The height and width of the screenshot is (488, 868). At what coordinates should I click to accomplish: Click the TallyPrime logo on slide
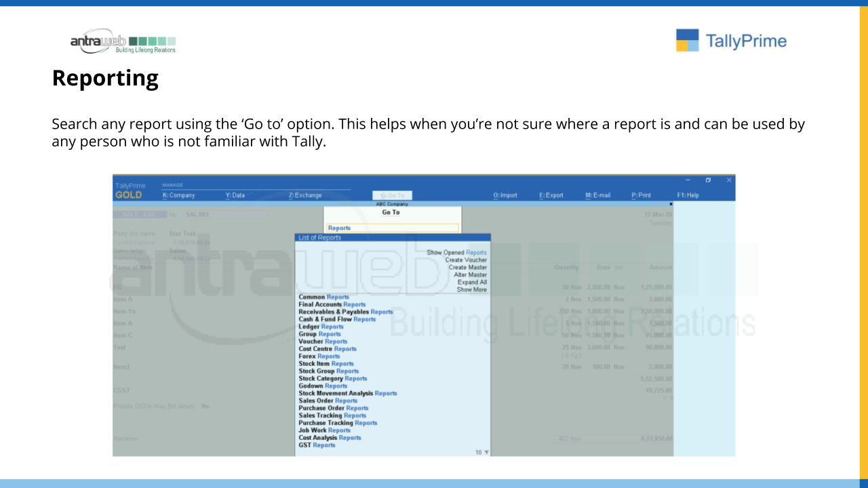tap(731, 41)
